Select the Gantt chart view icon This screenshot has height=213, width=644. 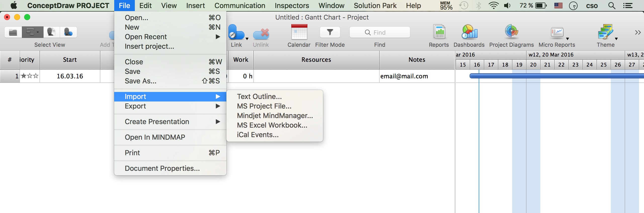point(32,32)
